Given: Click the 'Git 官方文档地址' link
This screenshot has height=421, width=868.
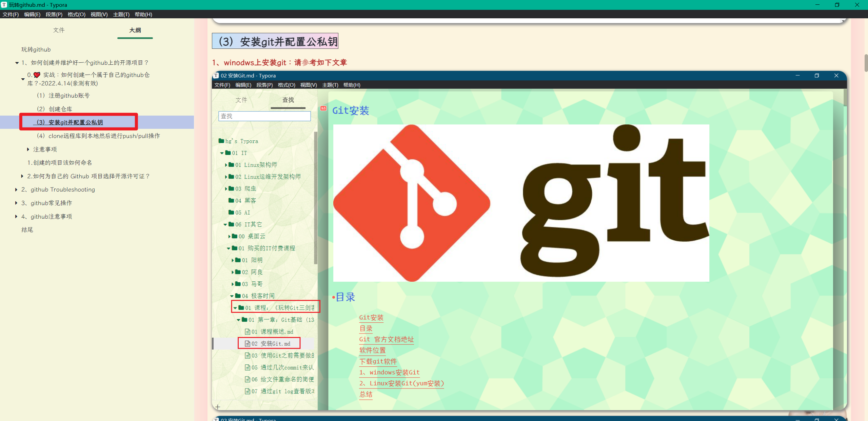Looking at the screenshot, I should click(x=387, y=339).
